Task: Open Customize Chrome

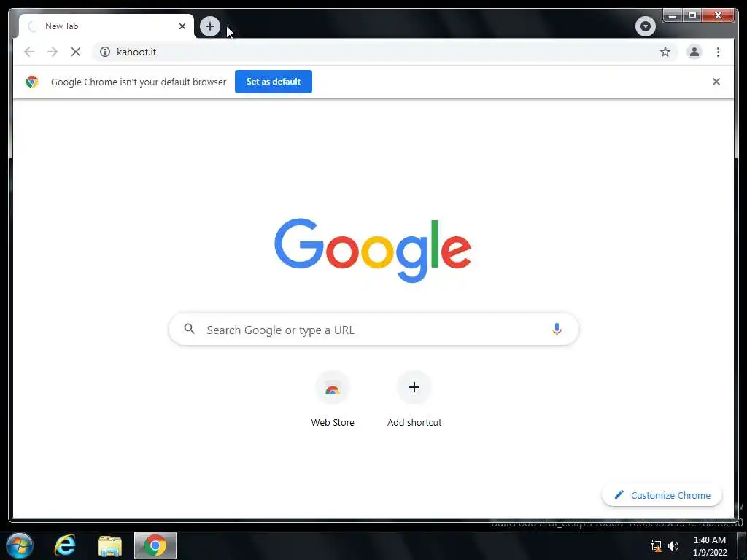Action: 662,495
